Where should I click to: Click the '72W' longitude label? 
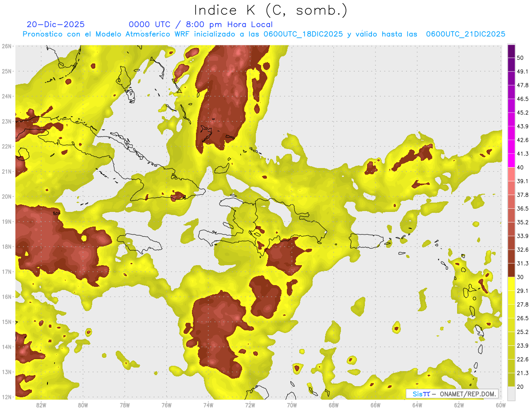coord(250,405)
